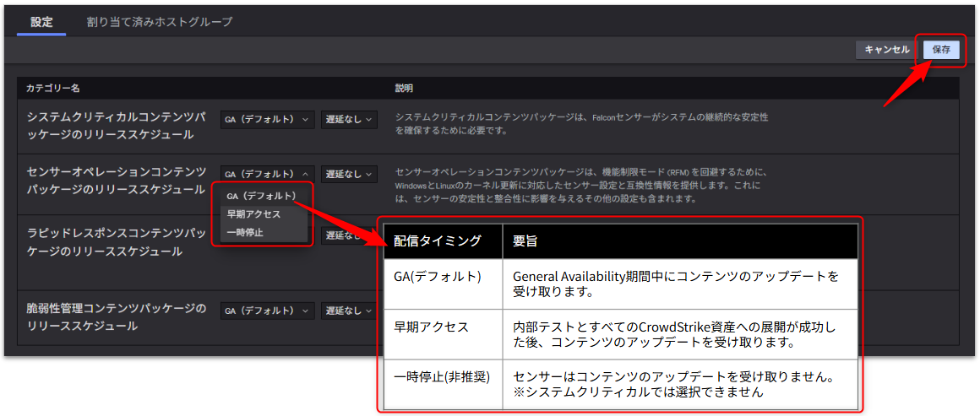Screen dimensions: 980x416
Task: Choose 早期アクセス in the dropdown list
Action: click(x=262, y=214)
